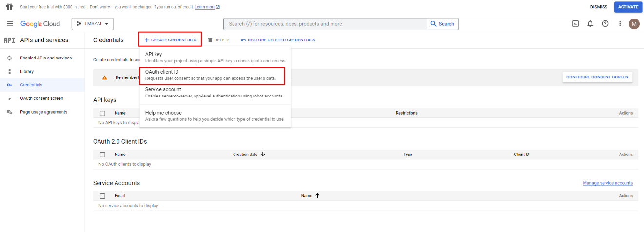Open the main navigation hamburger menu
Viewport: 644px width, 232px height.
(10, 24)
